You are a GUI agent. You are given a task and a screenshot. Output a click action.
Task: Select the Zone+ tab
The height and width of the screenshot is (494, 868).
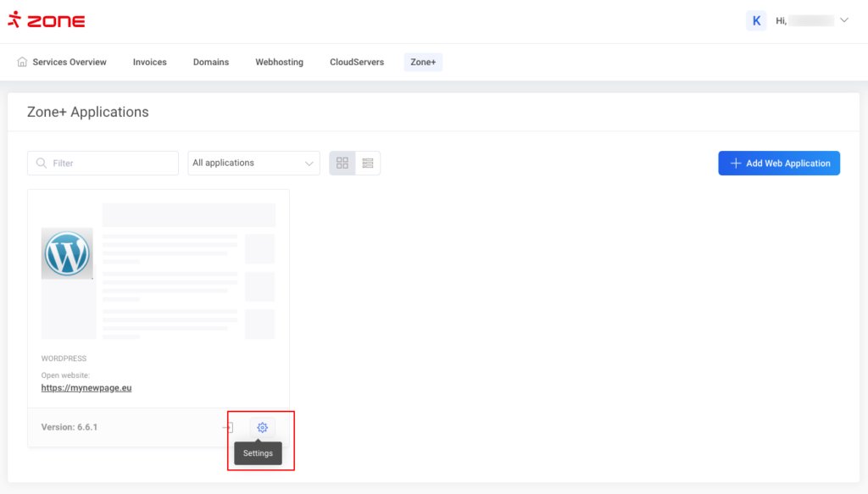423,62
